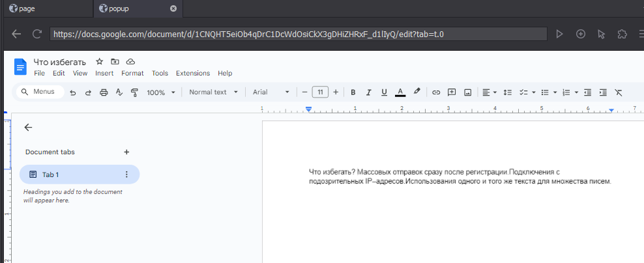
Task: Open the View menu
Action: point(80,73)
